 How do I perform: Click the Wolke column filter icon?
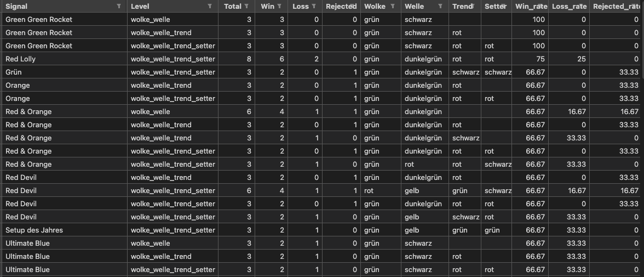(391, 6)
